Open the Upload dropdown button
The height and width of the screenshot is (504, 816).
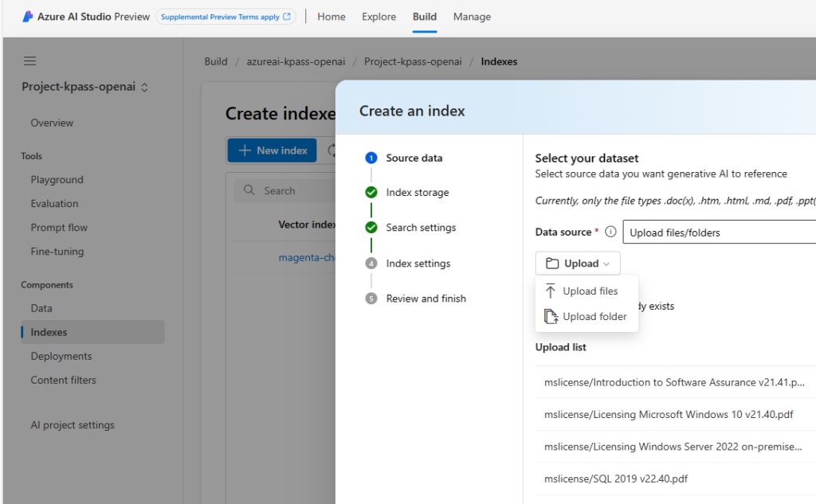[x=578, y=264]
